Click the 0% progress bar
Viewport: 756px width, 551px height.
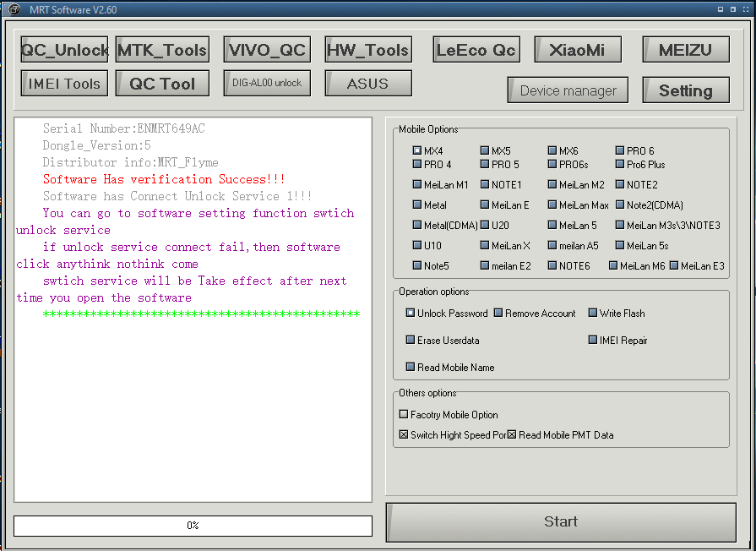click(193, 526)
